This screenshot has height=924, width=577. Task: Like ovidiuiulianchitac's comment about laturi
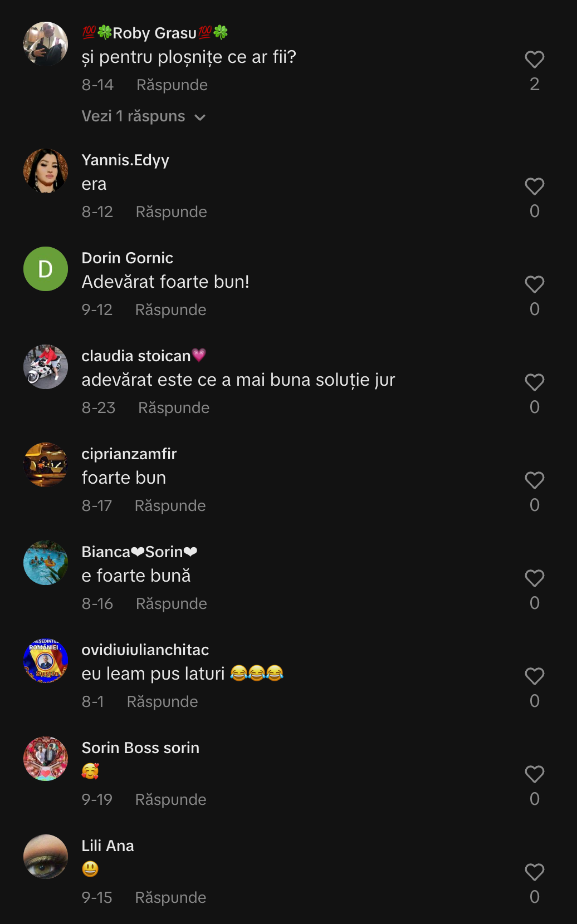tap(534, 676)
